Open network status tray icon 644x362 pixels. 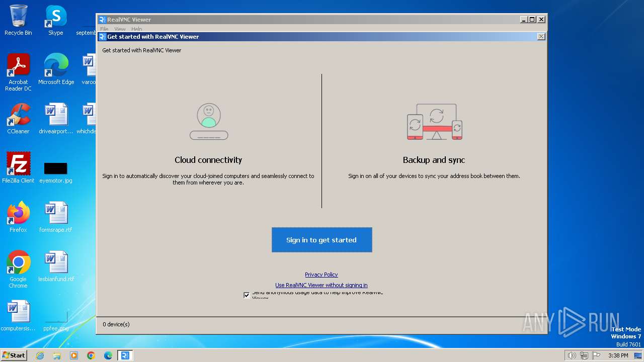(x=584, y=355)
